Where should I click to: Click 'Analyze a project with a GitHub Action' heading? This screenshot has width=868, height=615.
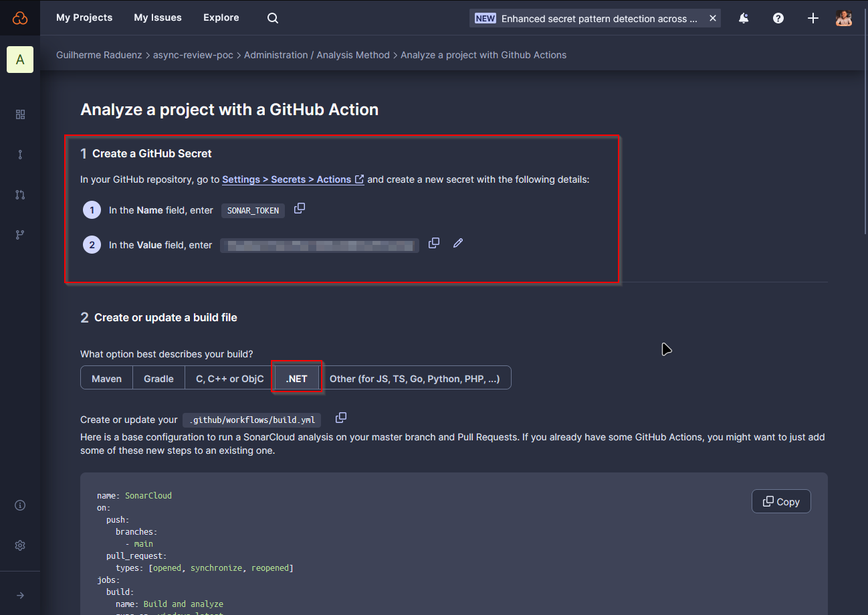click(229, 109)
